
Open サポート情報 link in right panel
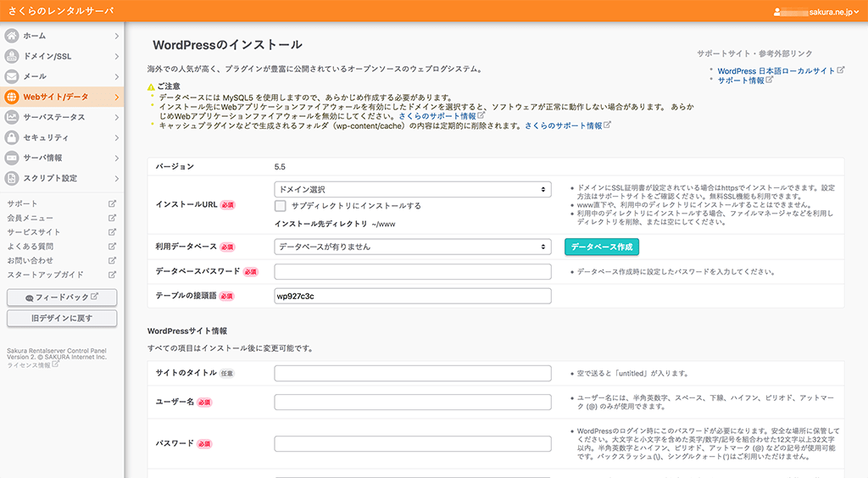pos(741,81)
